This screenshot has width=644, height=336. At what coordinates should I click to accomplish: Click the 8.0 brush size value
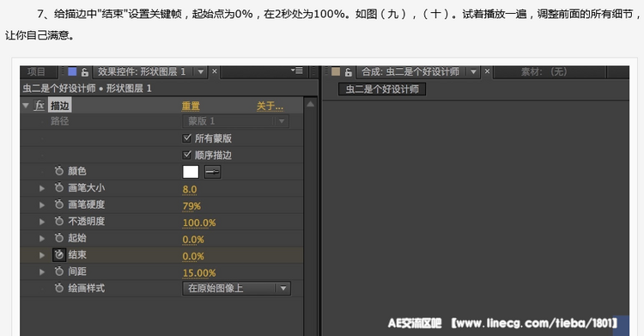[190, 189]
